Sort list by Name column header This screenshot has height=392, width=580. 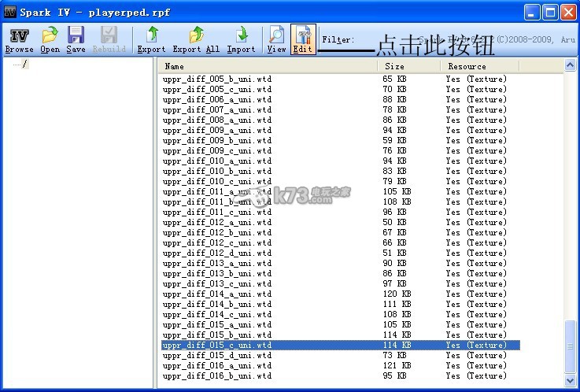coord(268,67)
